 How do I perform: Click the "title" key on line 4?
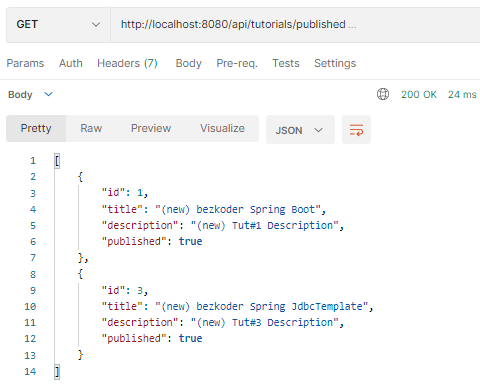tap(122, 209)
